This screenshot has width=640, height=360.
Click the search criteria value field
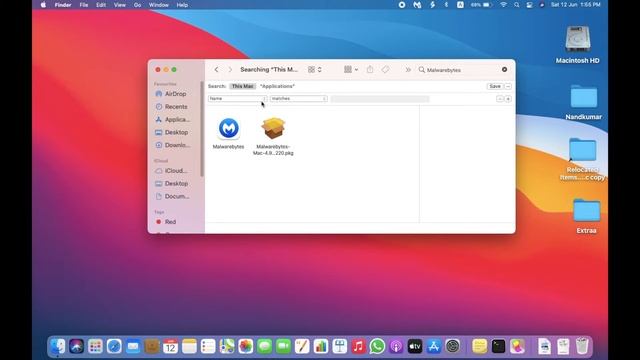(380, 99)
